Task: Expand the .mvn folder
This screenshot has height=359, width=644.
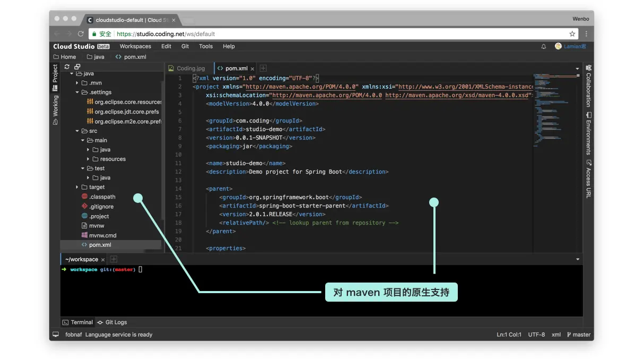Action: click(x=77, y=83)
